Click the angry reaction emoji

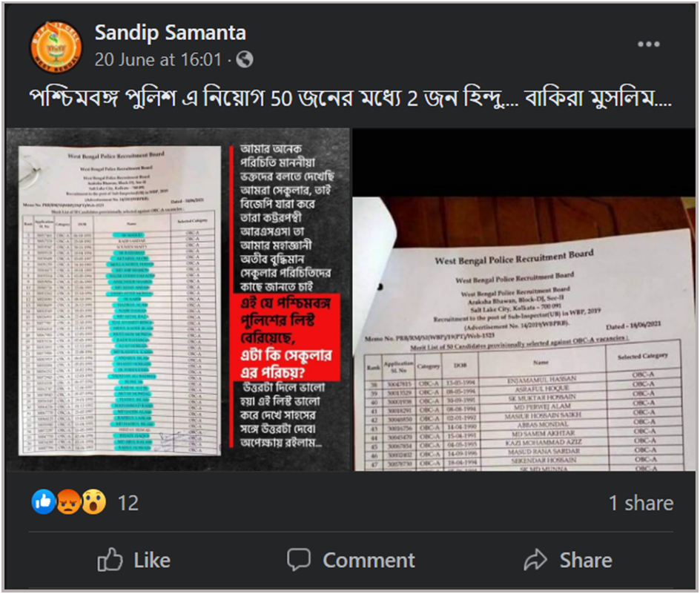point(68,502)
